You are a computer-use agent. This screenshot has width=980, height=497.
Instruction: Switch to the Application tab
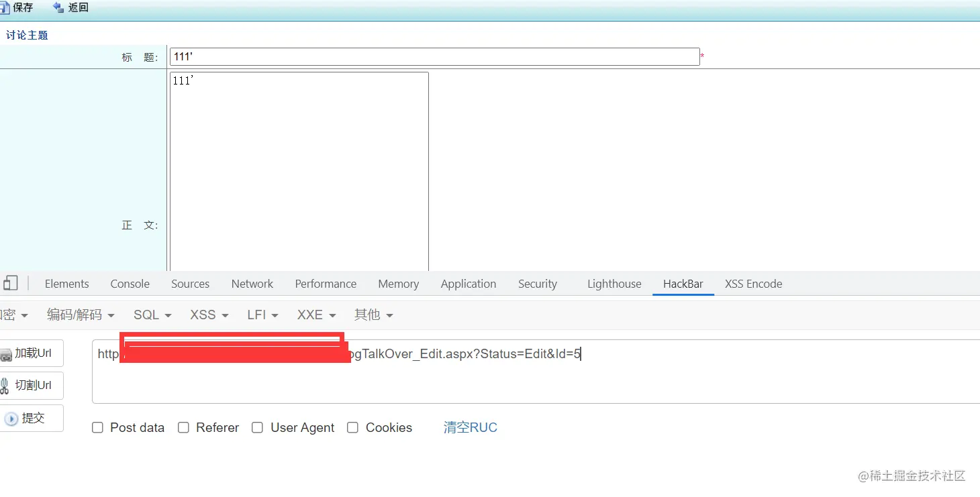pos(468,284)
